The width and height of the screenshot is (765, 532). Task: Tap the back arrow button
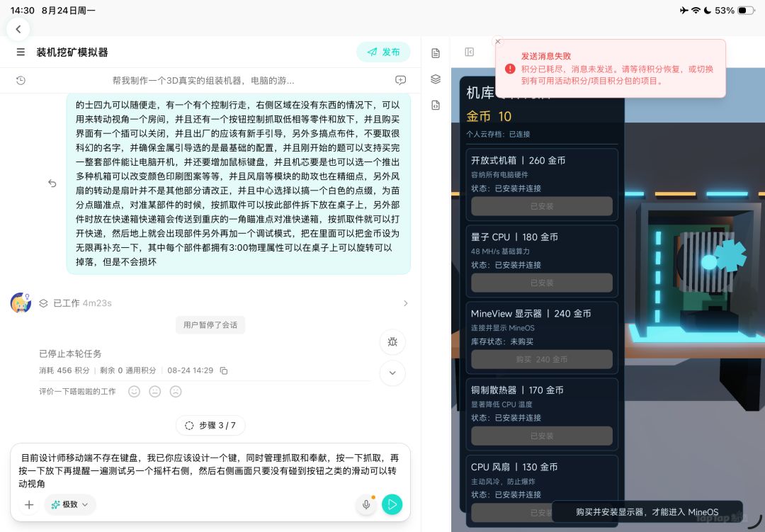(x=18, y=29)
